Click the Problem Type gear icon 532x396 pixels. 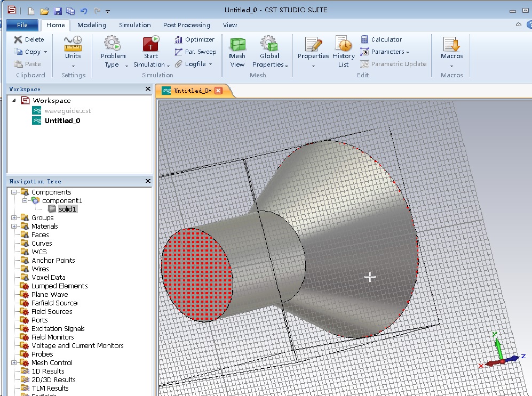[112, 43]
